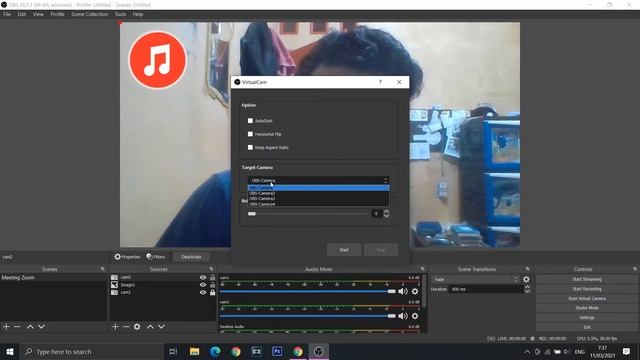Open cam1 audio track settings gear

pos(415,291)
